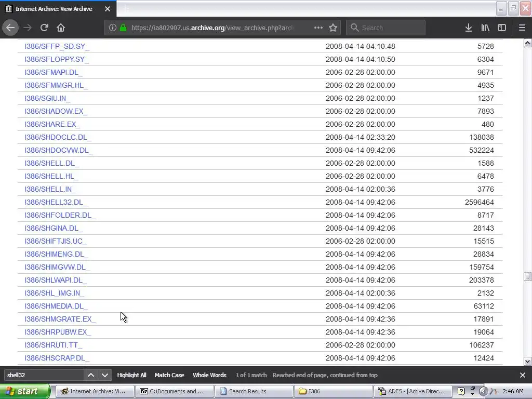This screenshot has height=399, width=532.
Task: Open the I386/SHLWAPI.DL_ link
Action: 56,280
